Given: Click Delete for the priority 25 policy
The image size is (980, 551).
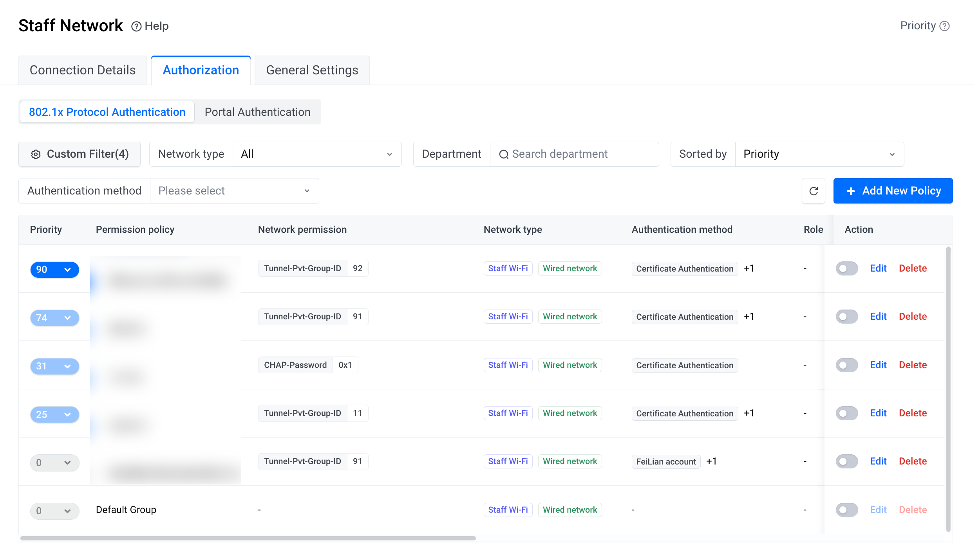Looking at the screenshot, I should tap(913, 413).
